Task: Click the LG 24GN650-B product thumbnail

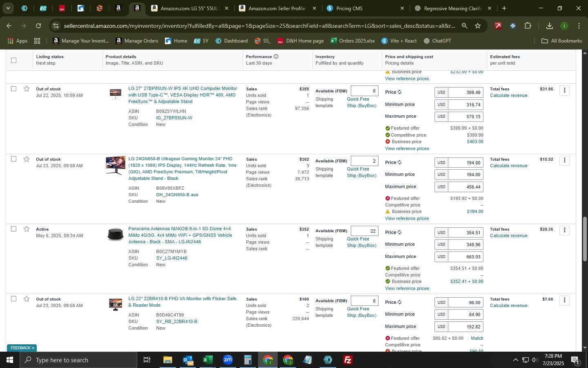Action: (x=116, y=165)
